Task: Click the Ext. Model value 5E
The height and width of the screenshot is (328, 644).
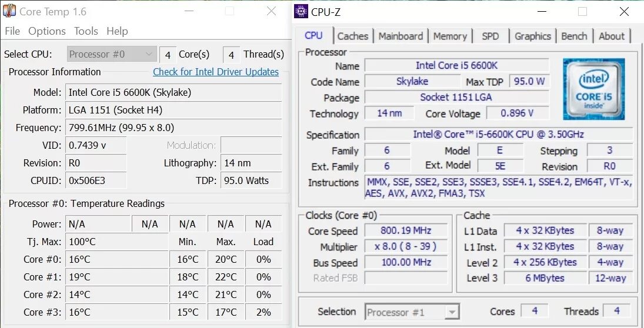Action: [500, 166]
